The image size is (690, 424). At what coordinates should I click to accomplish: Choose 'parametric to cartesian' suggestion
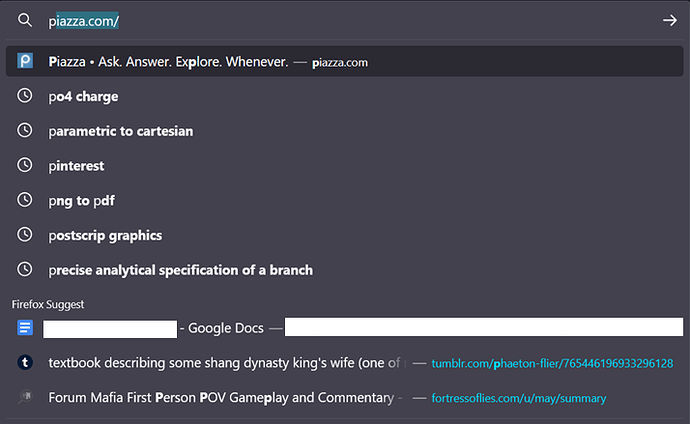pos(345,131)
